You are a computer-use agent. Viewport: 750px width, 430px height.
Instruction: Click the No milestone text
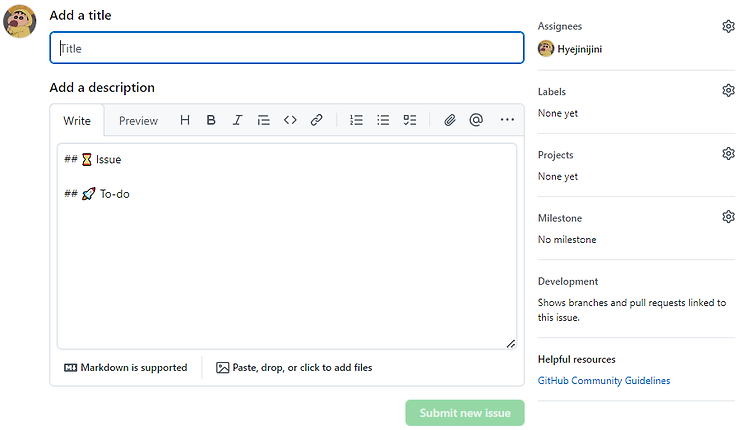pos(567,239)
